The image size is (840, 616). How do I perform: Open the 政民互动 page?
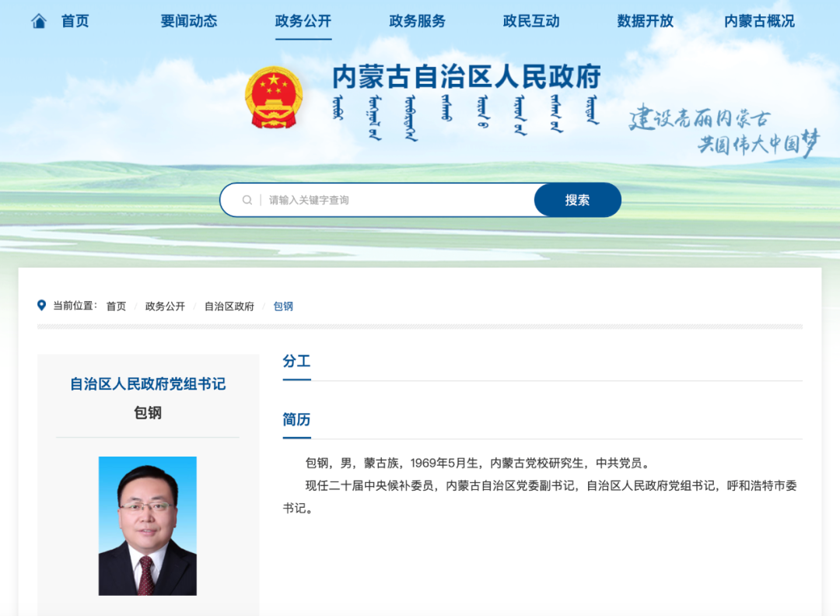click(530, 22)
